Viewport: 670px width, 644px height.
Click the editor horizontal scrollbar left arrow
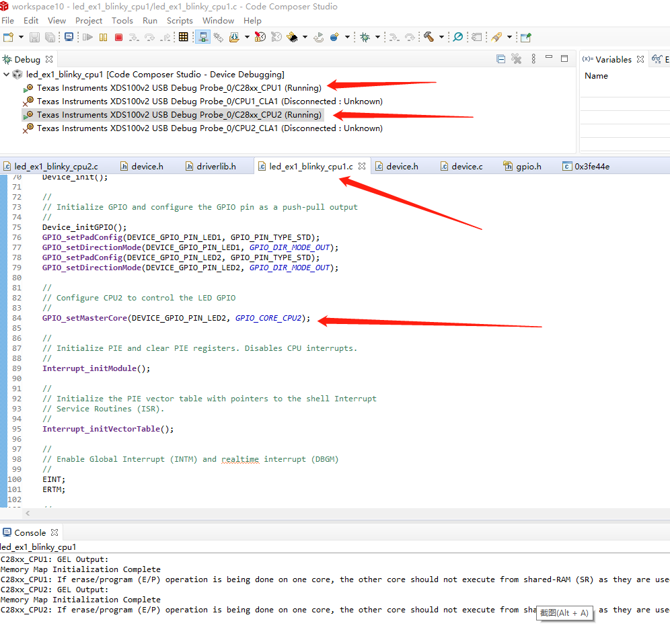(x=28, y=514)
